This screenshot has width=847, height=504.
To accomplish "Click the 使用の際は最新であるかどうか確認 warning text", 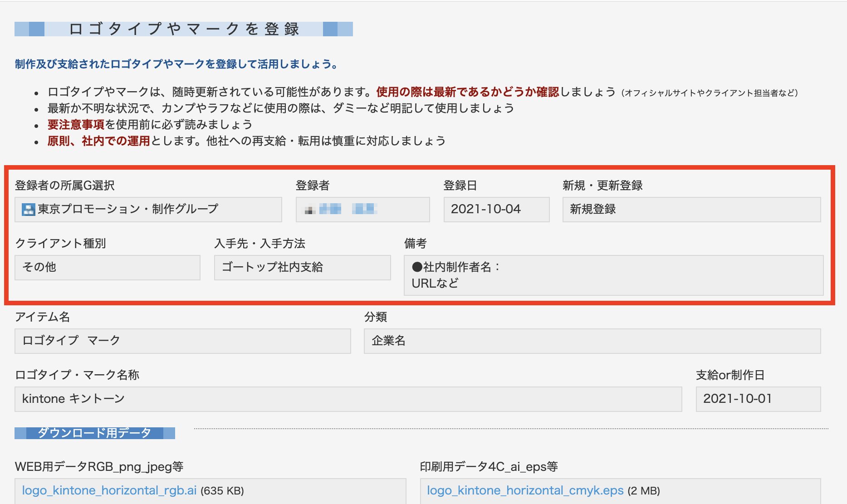I will pyautogui.click(x=468, y=92).
